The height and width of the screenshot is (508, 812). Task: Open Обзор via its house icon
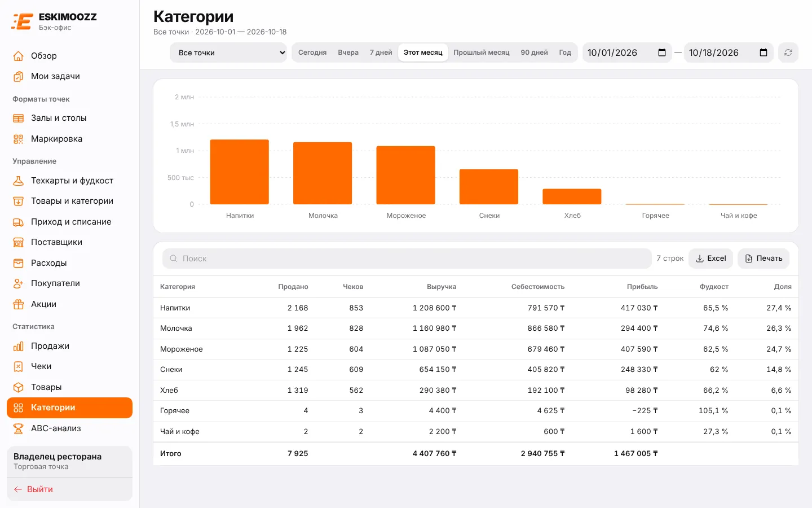click(19, 56)
